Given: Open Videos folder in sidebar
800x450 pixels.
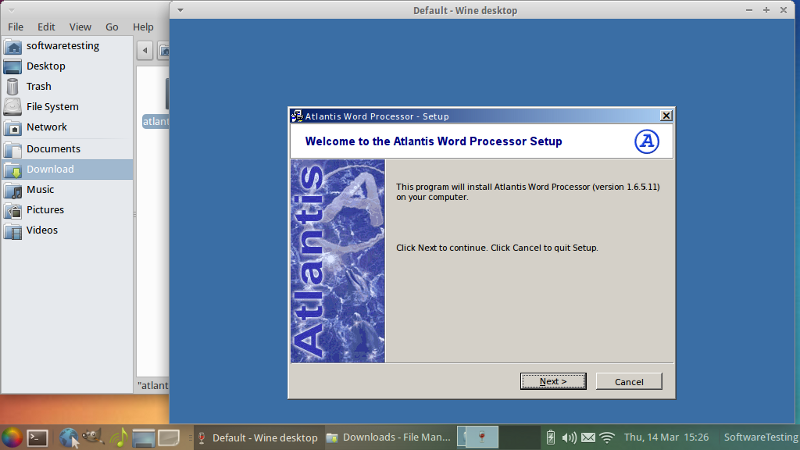Looking at the screenshot, I should tap(67, 230).
